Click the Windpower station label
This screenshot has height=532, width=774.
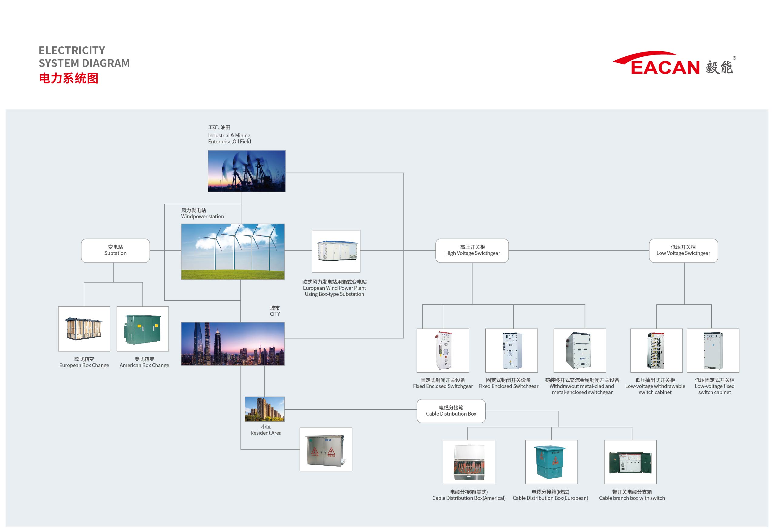coord(202,216)
